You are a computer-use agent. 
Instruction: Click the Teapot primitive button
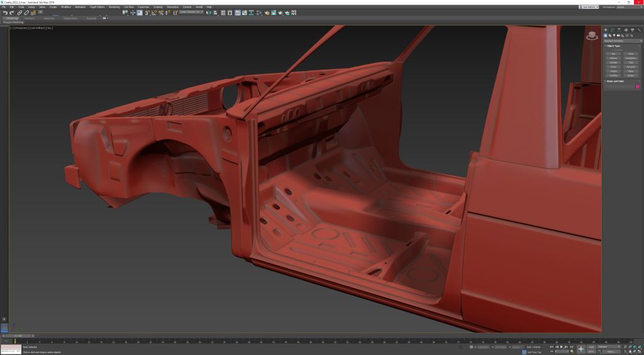pos(613,71)
